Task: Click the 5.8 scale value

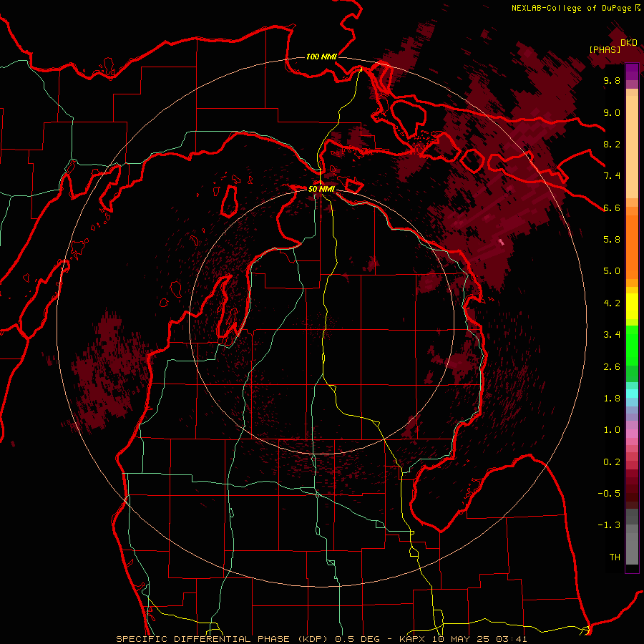Action: 612,240
